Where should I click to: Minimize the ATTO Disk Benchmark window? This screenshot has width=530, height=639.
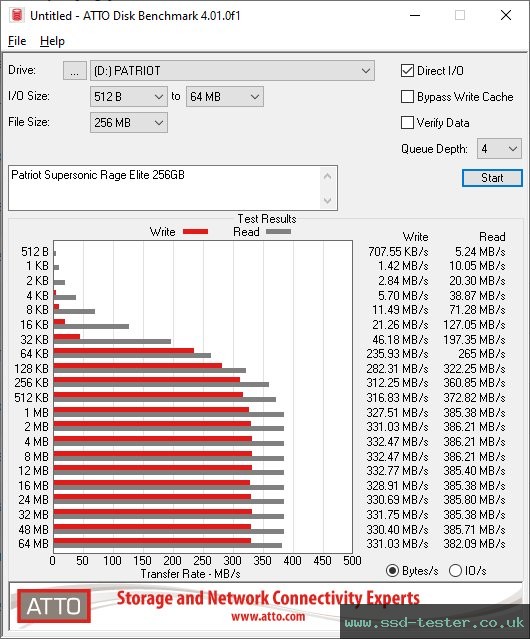coord(415,15)
